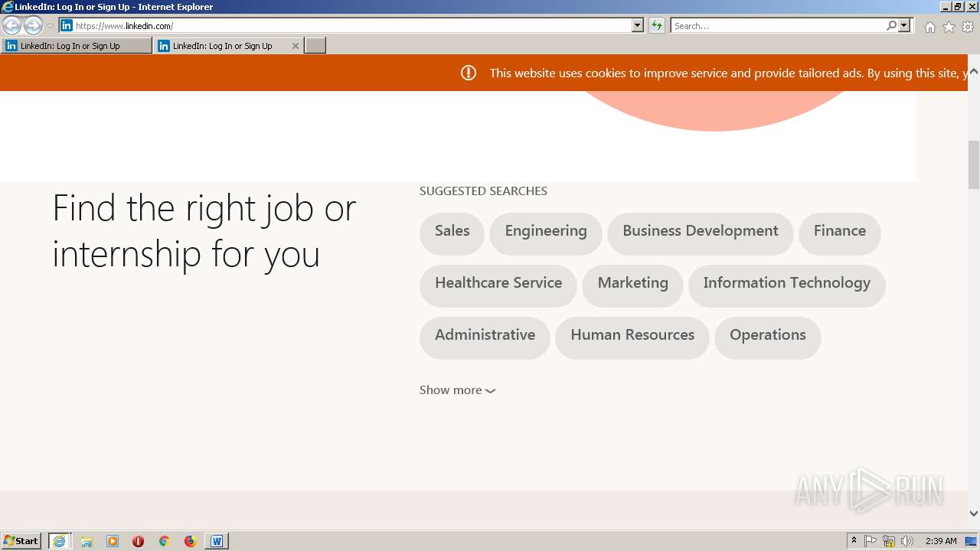980x551 pixels.
Task: Click the page scrollbar up arrow
Action: click(x=974, y=71)
